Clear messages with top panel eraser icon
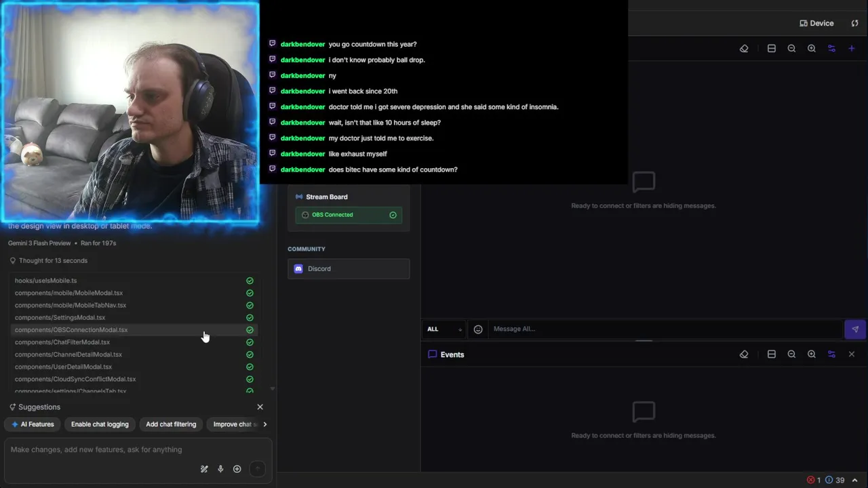The image size is (868, 488). tap(744, 49)
